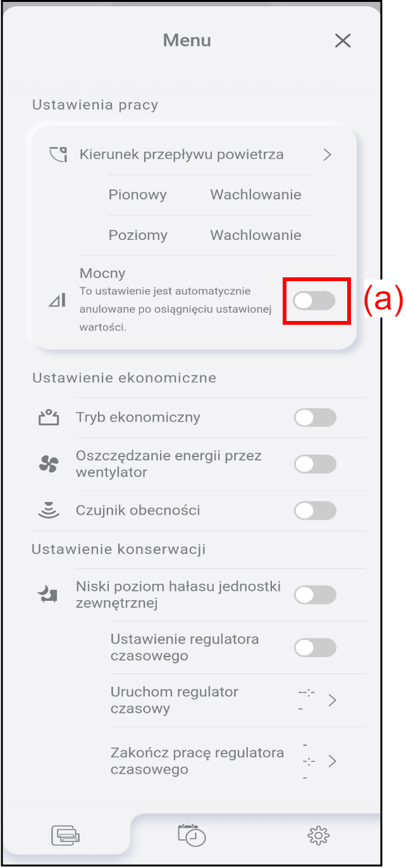Click the airflow direction icon

[58, 154]
